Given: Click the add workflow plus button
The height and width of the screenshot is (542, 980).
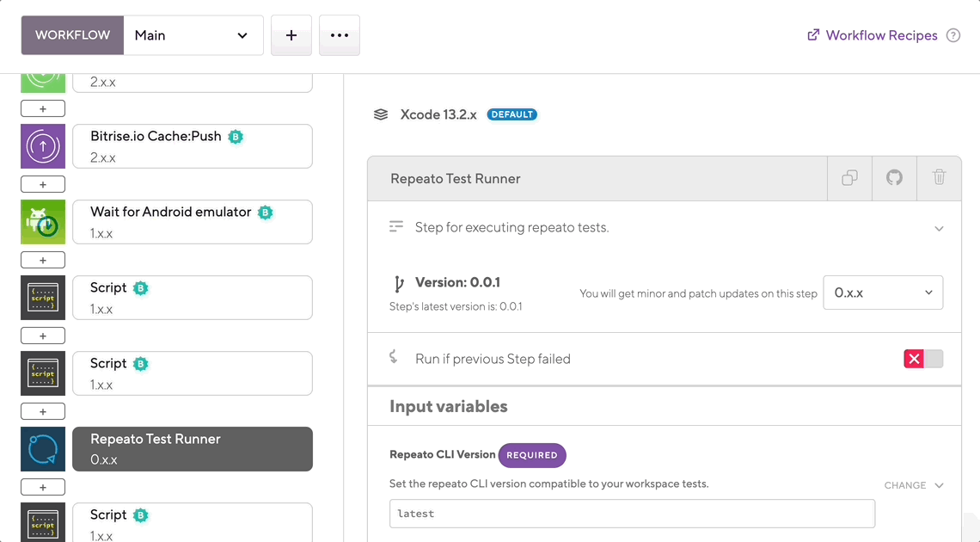Looking at the screenshot, I should pyautogui.click(x=291, y=35).
